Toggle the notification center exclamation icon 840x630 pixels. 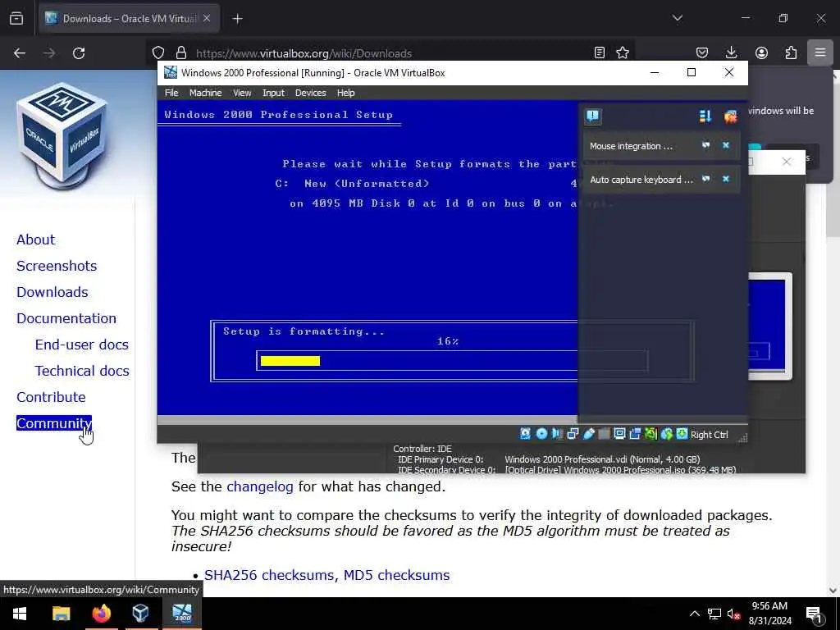point(592,116)
